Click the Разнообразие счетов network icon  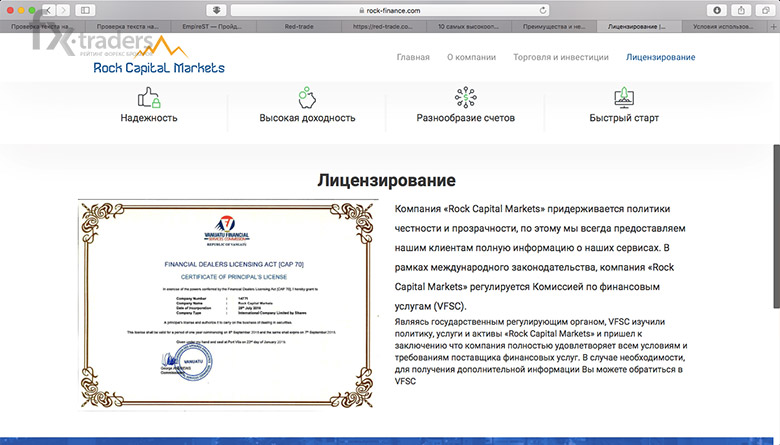click(x=466, y=97)
